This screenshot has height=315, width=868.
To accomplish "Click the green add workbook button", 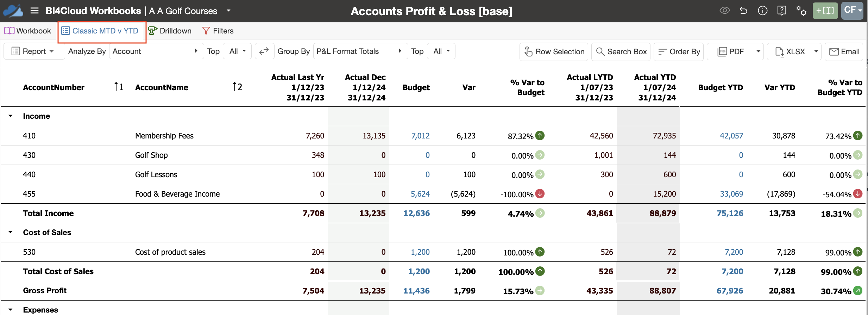I will 825,11.
